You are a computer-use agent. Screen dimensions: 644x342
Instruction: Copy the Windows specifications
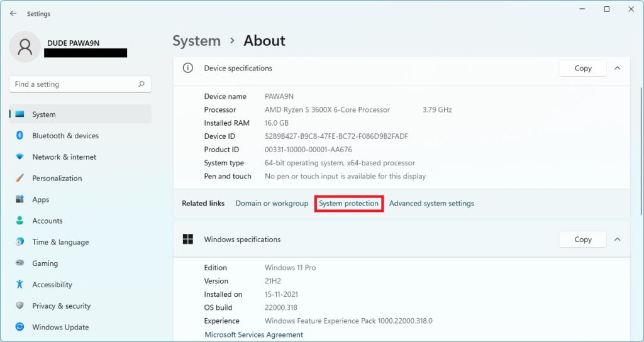(582, 240)
